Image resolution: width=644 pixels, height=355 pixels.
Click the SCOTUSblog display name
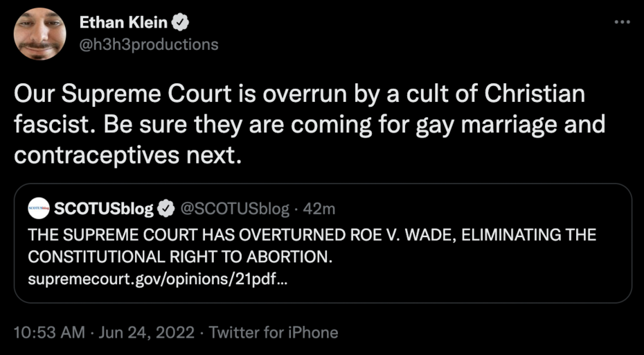(x=104, y=207)
